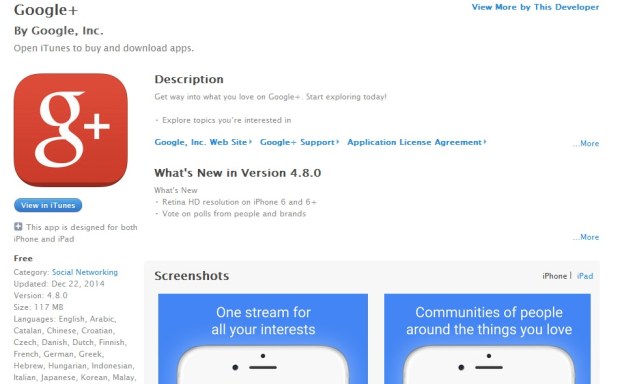
Task: Click 'Explore topics you're interested in' line
Action: click(x=223, y=120)
